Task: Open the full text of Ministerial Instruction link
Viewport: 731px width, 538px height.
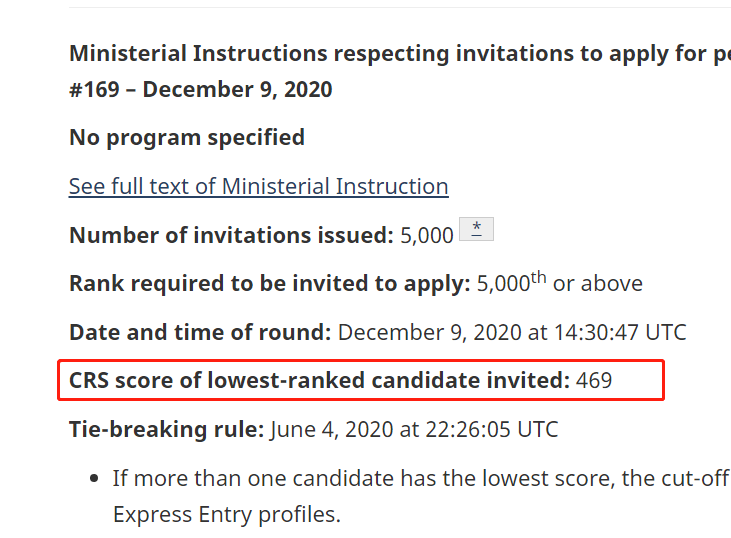Action: pyautogui.click(x=258, y=187)
